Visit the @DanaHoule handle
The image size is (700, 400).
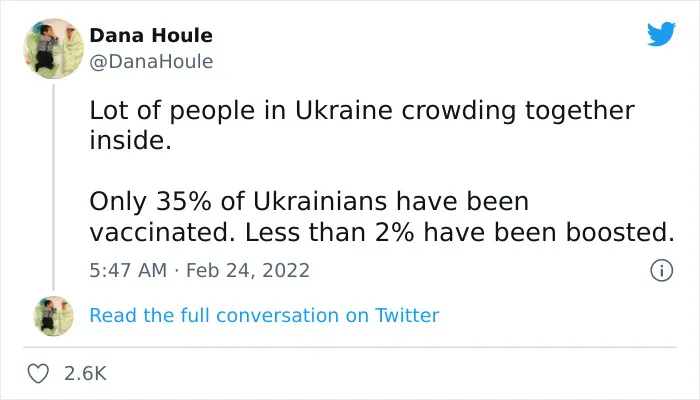pyautogui.click(x=151, y=62)
